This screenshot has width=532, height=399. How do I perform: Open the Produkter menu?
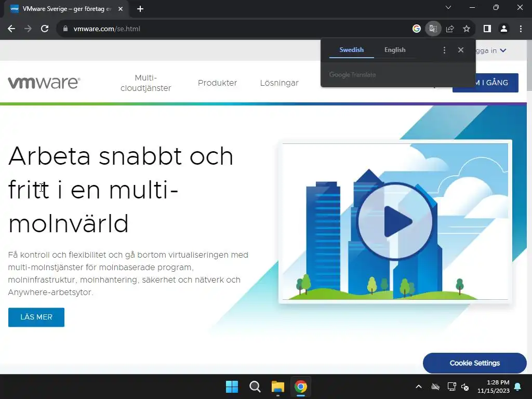click(x=218, y=83)
